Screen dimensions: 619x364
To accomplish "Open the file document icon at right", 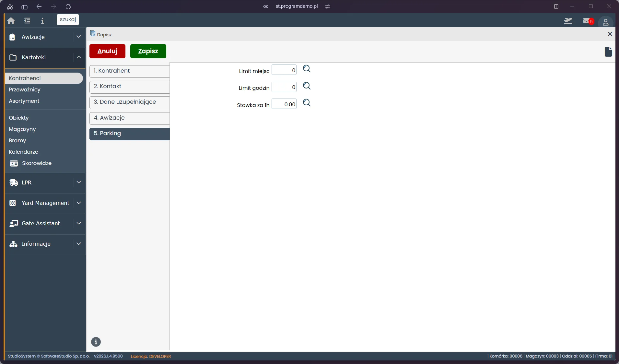I will 608,52.
